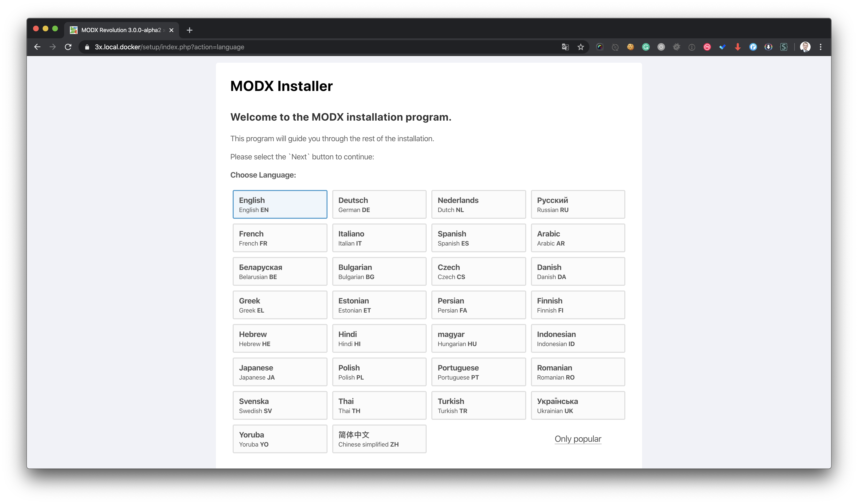Viewport: 858px width, 504px height.
Task: Click the "Only popular" link
Action: 578,439
